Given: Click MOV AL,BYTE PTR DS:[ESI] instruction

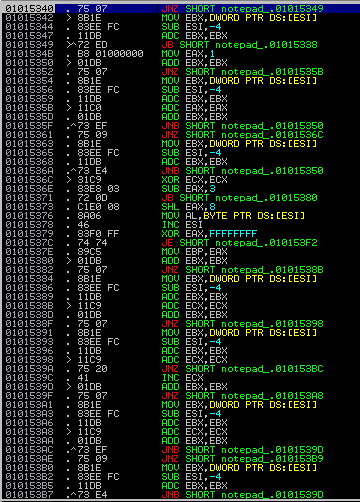Looking at the screenshot, I should pyautogui.click(x=233, y=215).
